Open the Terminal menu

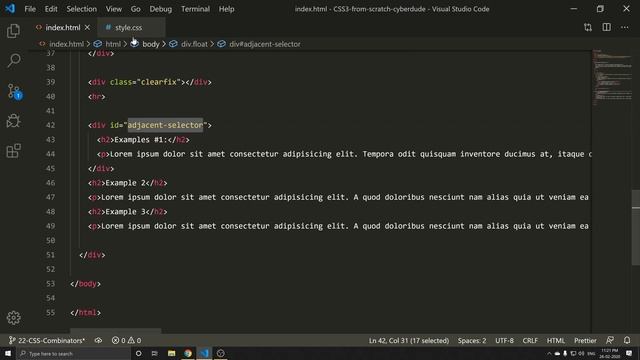point(195,9)
